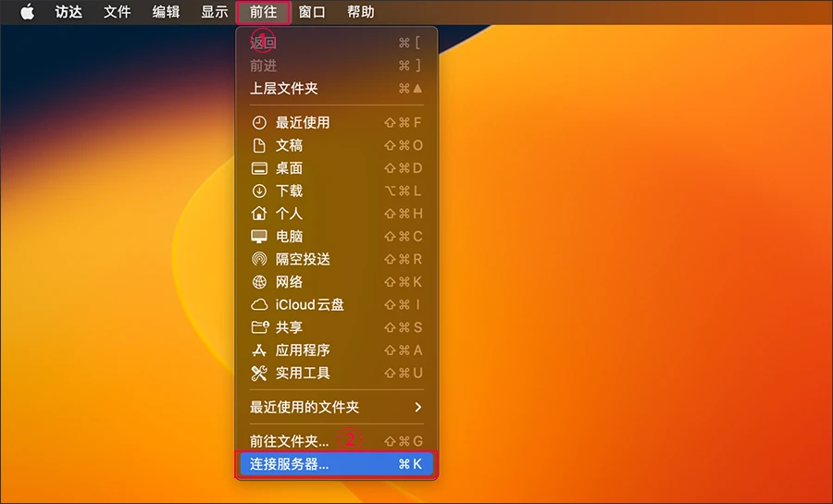Open the 显示 menu
The image size is (833, 504).
[214, 12]
